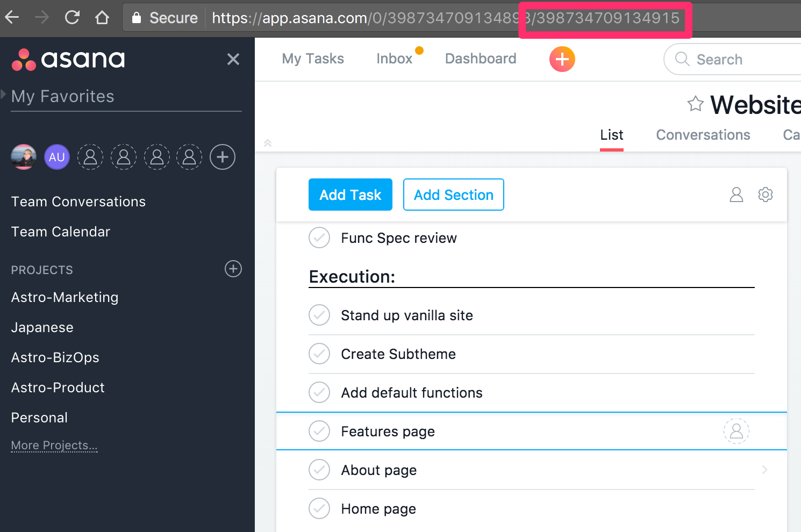Switch to the Conversations tab
Screen dimensions: 801x532
click(x=703, y=135)
